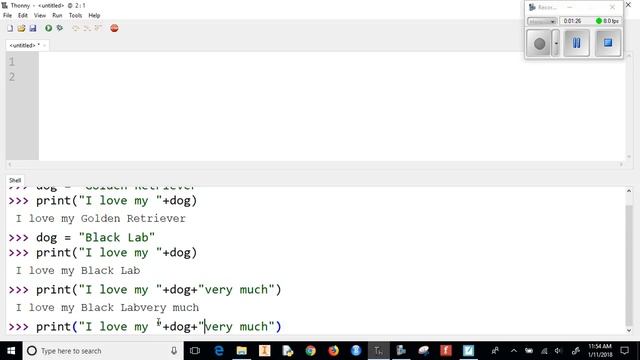
Task: Click the taskbar search box
Action: (102, 351)
